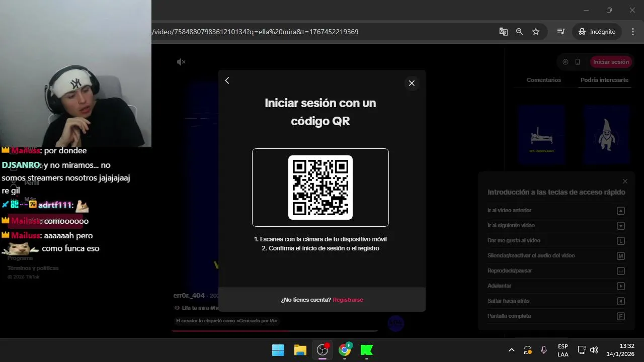Click the Programa link in sidebar
Image resolution: width=644 pixels, height=362 pixels.
point(20,258)
